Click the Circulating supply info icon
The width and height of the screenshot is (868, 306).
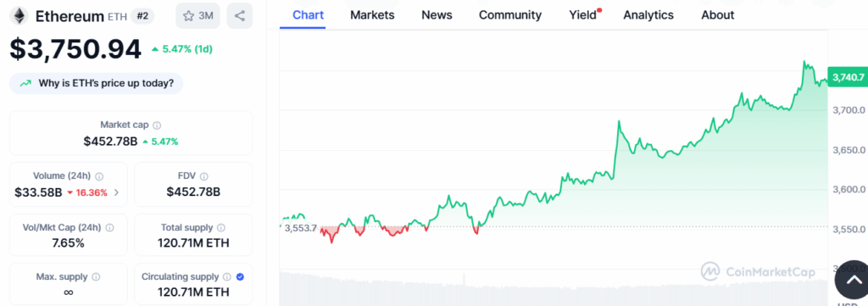tap(227, 276)
